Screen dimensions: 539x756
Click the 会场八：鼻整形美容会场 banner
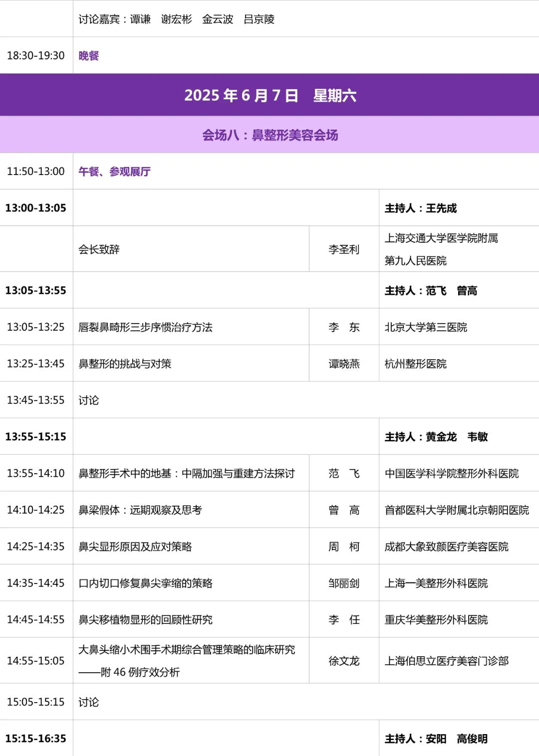click(x=269, y=135)
